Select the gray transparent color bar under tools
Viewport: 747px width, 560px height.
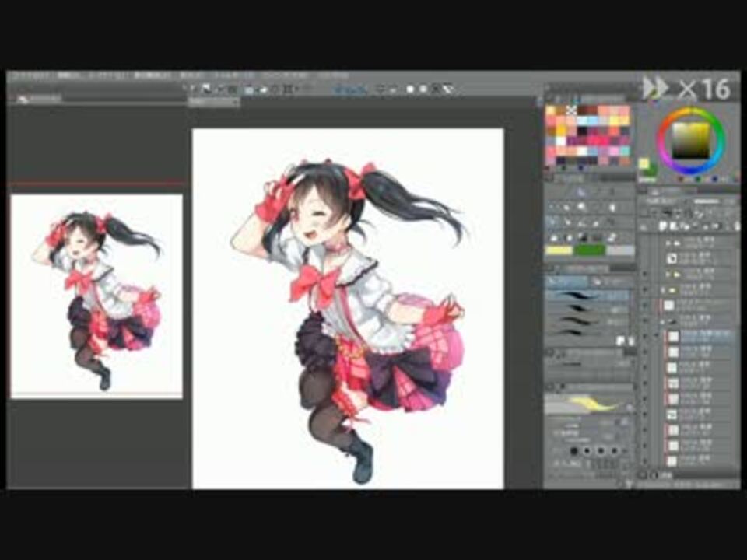[x=620, y=250]
